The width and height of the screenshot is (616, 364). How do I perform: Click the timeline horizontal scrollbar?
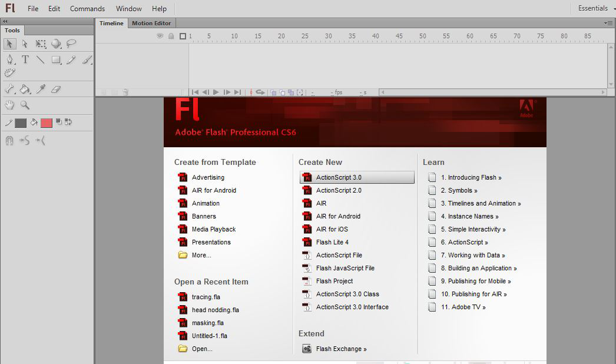[x=493, y=92]
